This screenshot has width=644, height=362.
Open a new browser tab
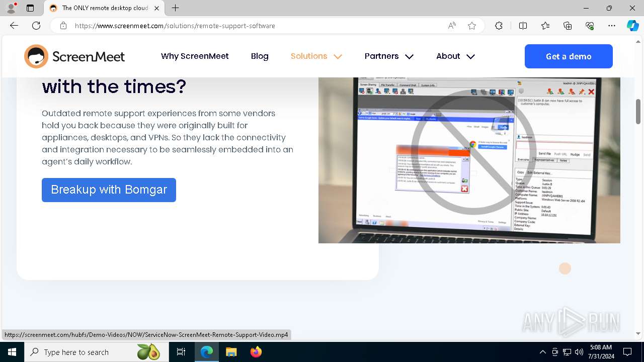[x=175, y=8]
